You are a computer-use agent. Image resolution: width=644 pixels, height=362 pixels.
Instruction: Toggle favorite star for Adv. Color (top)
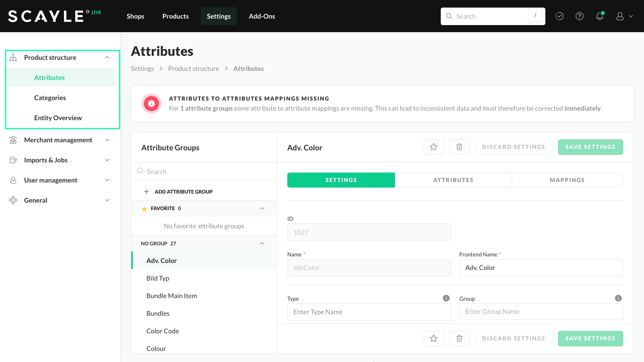(434, 147)
